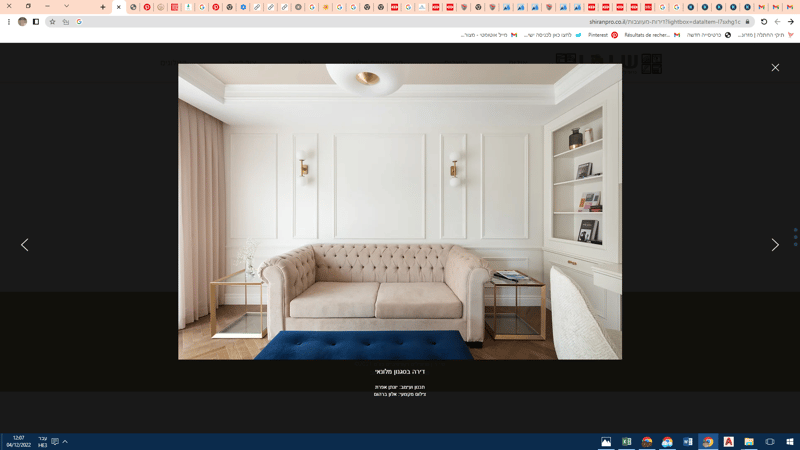Click the caption 'דירה בסגנון מלוכני'
This screenshot has height=450, width=800.
click(x=400, y=372)
